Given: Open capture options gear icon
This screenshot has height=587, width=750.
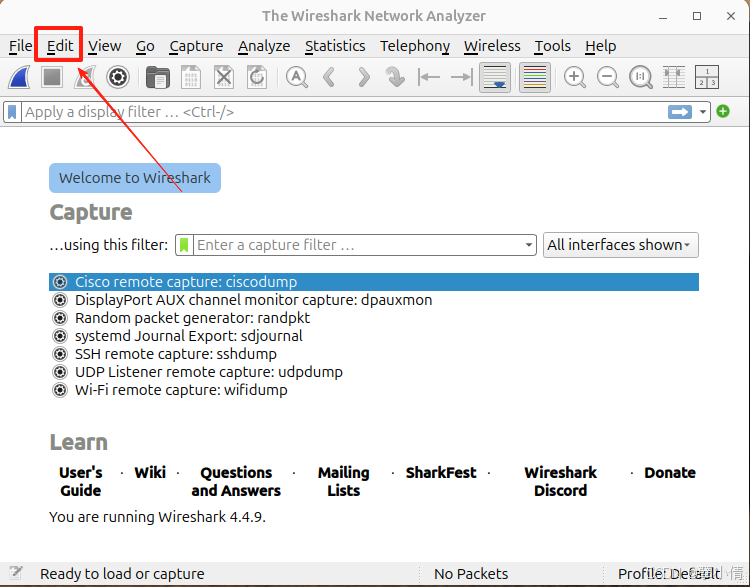Looking at the screenshot, I should coord(118,77).
